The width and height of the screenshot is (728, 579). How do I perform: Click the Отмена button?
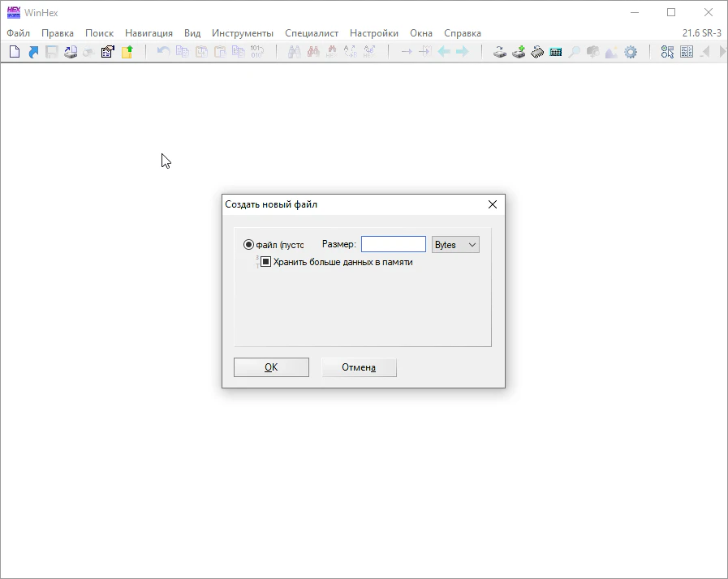click(x=359, y=367)
